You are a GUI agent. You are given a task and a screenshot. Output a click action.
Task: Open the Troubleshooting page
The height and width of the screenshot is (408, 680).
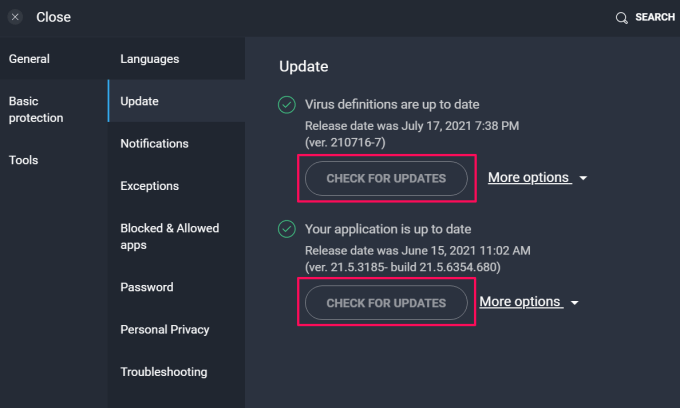[164, 372]
